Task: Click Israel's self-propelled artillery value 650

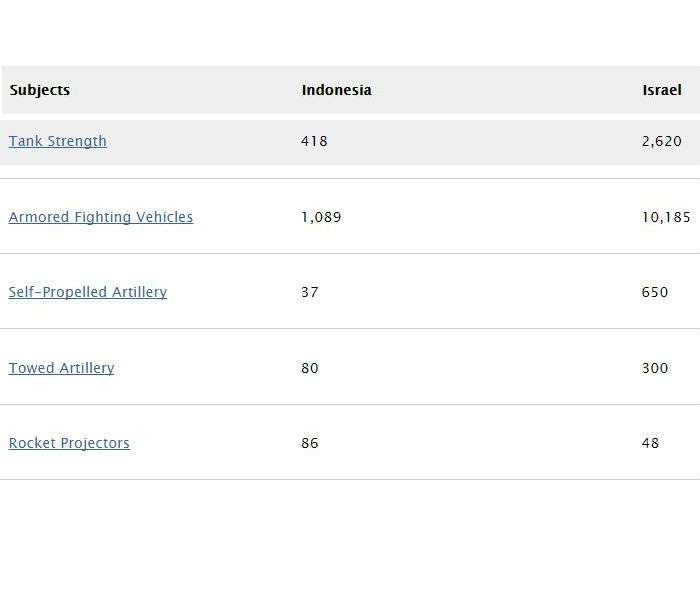Action: [655, 292]
